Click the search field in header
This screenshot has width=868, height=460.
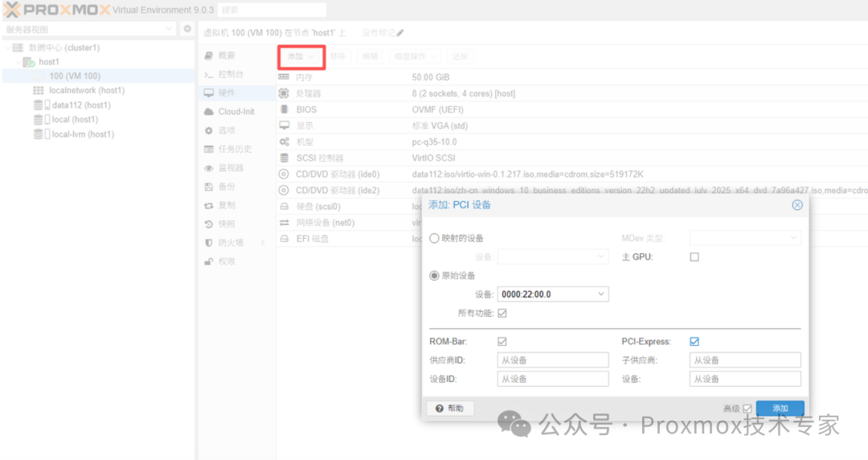pyautogui.click(x=272, y=10)
